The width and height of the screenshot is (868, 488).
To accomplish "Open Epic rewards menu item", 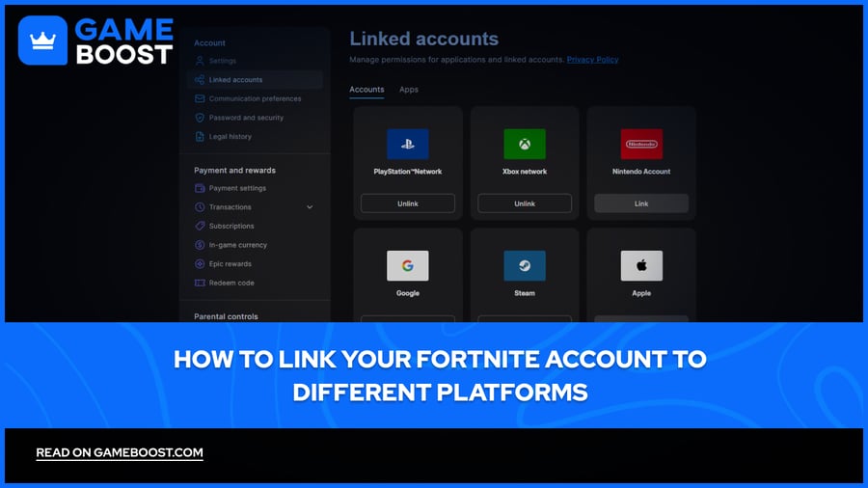I will point(230,264).
